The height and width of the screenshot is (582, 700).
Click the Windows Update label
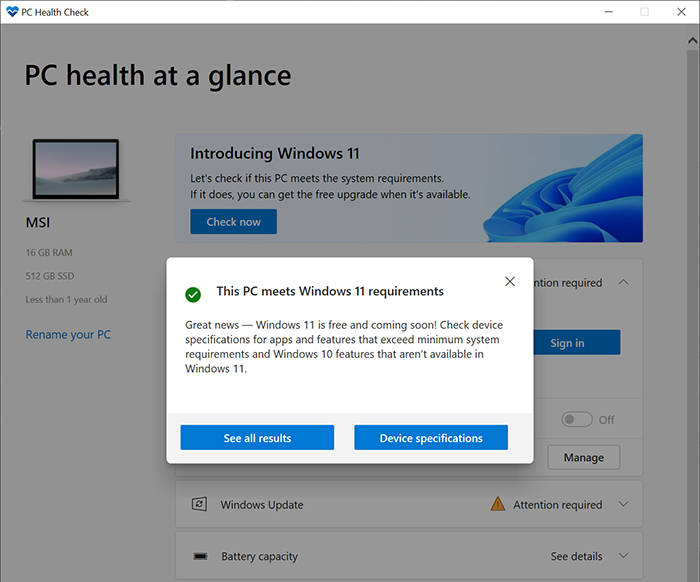[262, 505]
